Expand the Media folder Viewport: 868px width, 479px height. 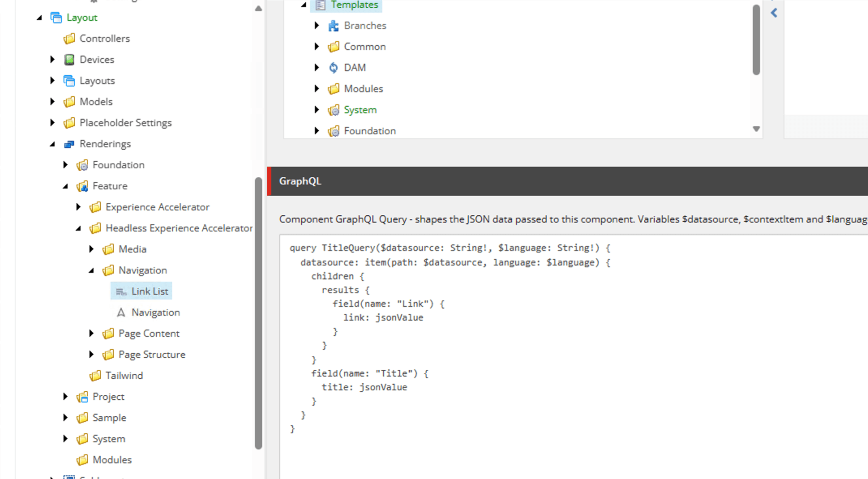point(91,249)
